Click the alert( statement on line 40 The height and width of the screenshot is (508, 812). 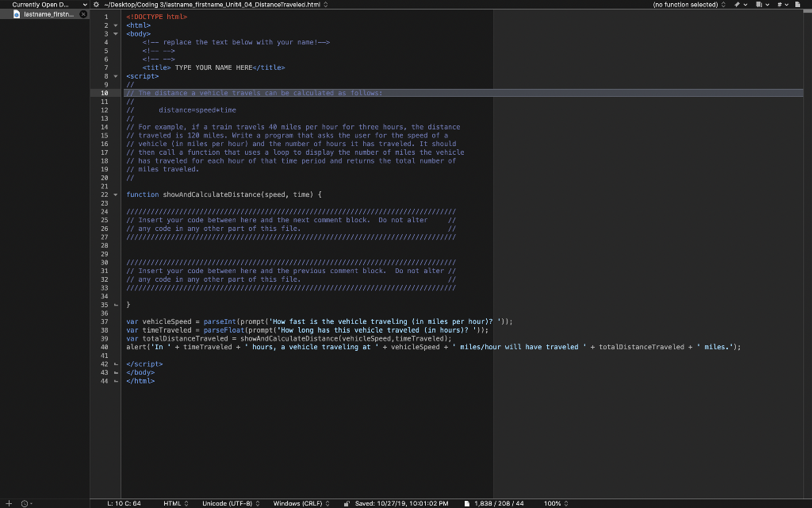[x=434, y=348]
